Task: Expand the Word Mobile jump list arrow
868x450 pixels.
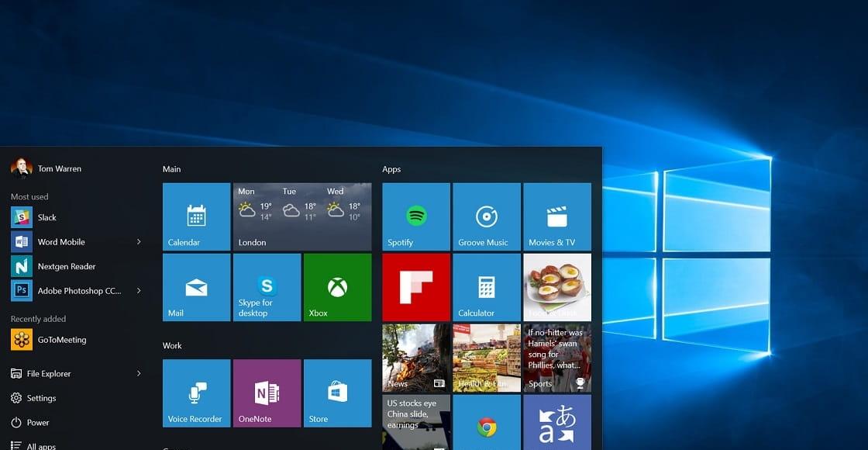Action: point(139,241)
